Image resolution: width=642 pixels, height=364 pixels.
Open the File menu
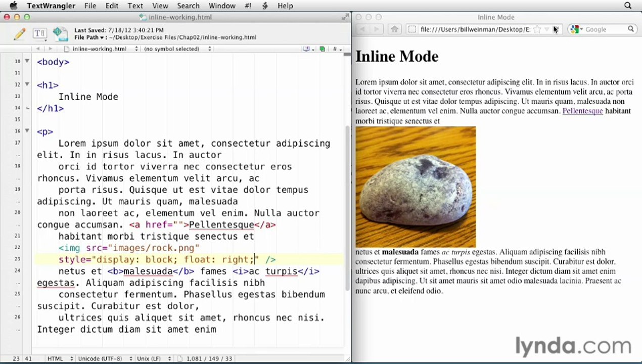(x=90, y=6)
